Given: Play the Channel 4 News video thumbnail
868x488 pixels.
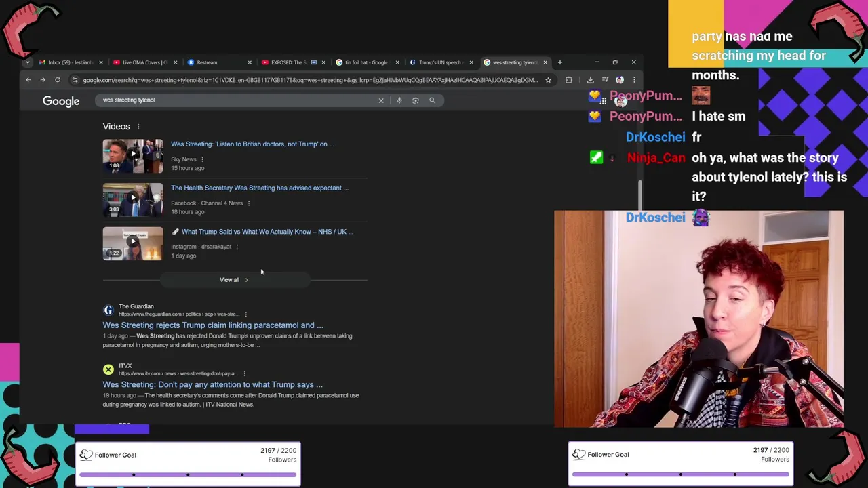Looking at the screenshot, I should [133, 200].
